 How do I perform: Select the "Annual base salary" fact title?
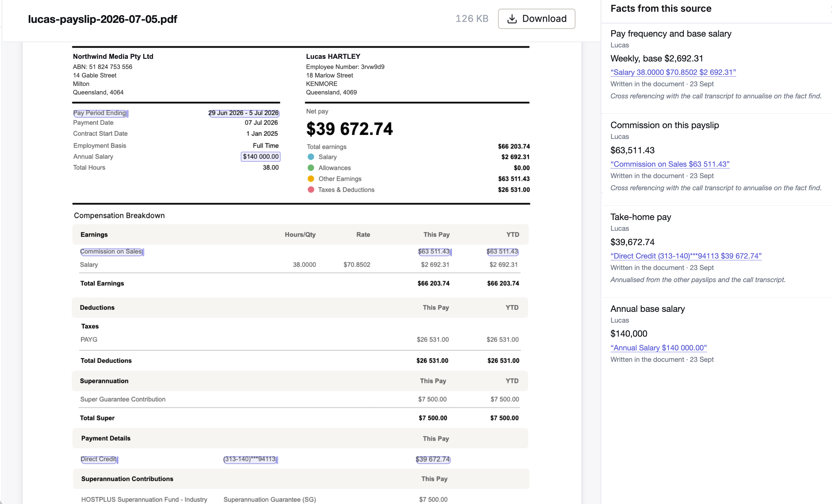(648, 309)
